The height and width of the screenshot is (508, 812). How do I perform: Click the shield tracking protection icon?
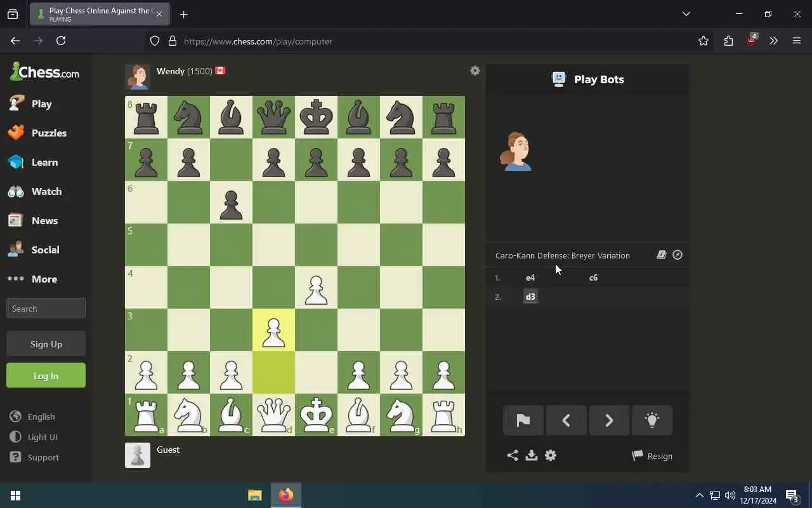[155, 41]
